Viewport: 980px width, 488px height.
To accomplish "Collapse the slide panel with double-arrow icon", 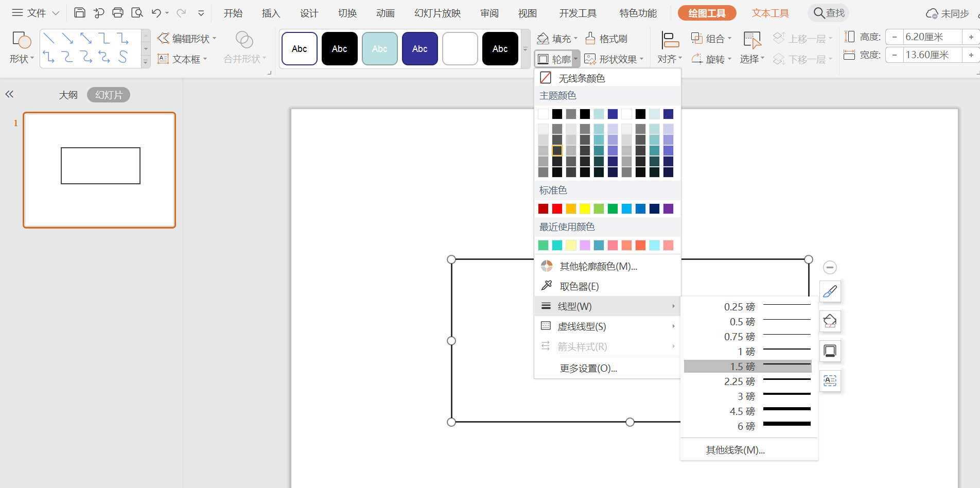I will click(x=9, y=94).
